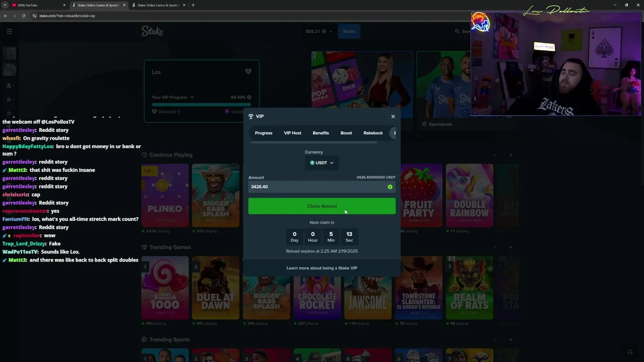
Task: Click next arrow on Continue Playing carousel
Action: (511, 155)
